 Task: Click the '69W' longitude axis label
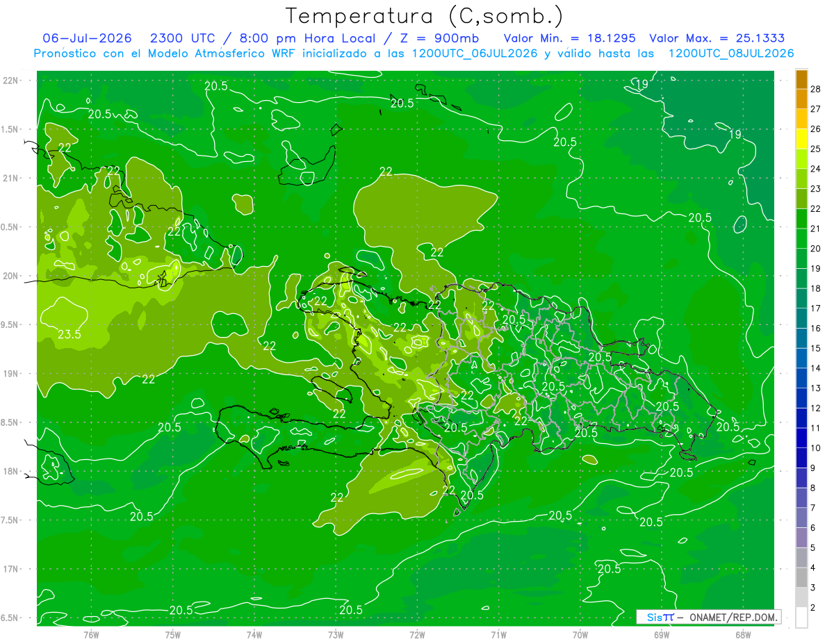coord(662,634)
